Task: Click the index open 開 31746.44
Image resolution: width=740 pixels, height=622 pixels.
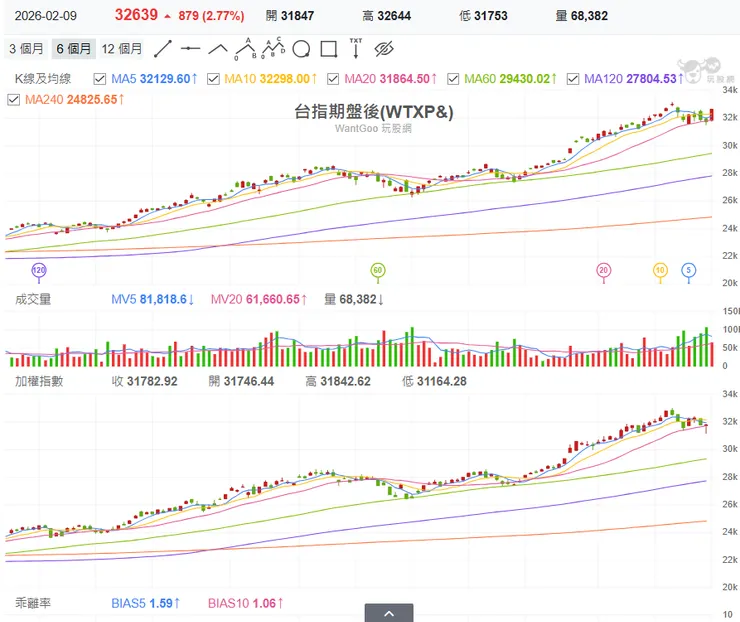Action: tap(241, 381)
